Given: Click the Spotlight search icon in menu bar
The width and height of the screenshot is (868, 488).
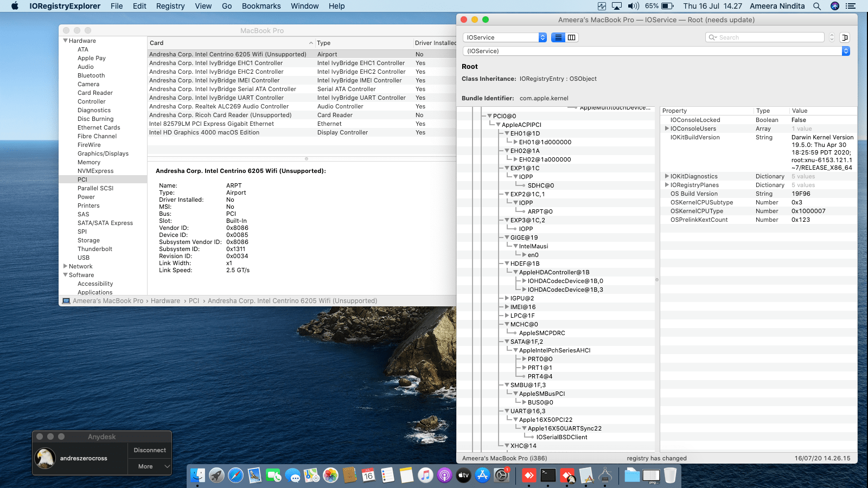Looking at the screenshot, I should click(816, 6).
